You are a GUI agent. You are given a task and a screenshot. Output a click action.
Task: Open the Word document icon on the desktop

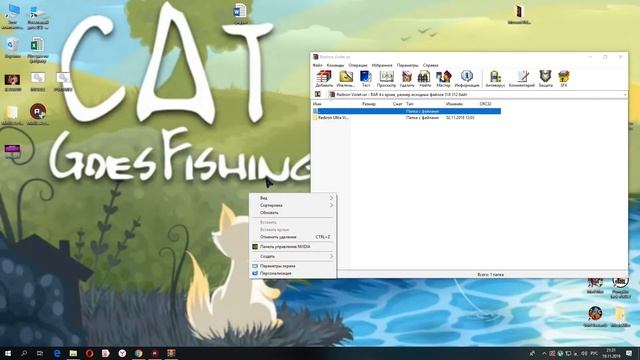click(240, 13)
